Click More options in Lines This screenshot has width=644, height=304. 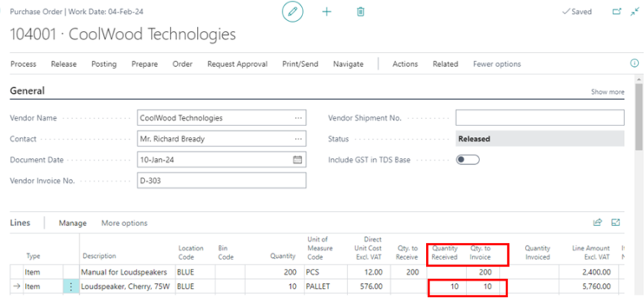coord(124,223)
